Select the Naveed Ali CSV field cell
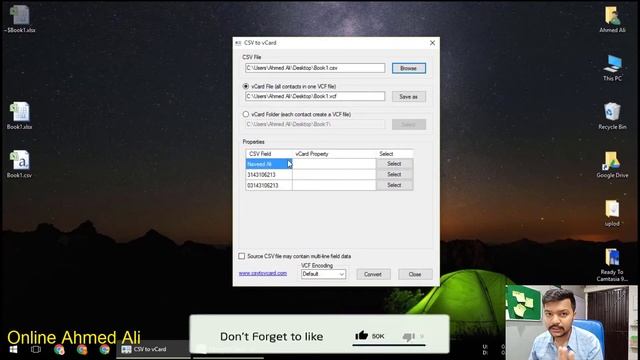Screen dimensions: 640x360 click(x=269, y=164)
